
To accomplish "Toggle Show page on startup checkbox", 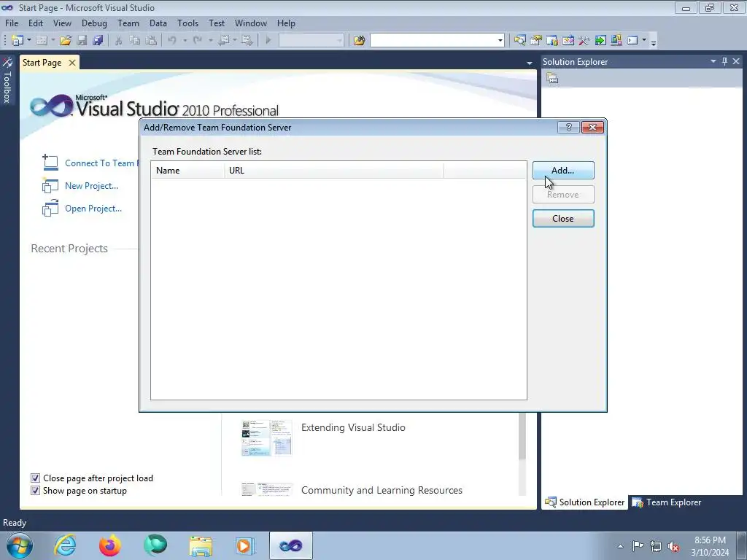I will pyautogui.click(x=35, y=491).
